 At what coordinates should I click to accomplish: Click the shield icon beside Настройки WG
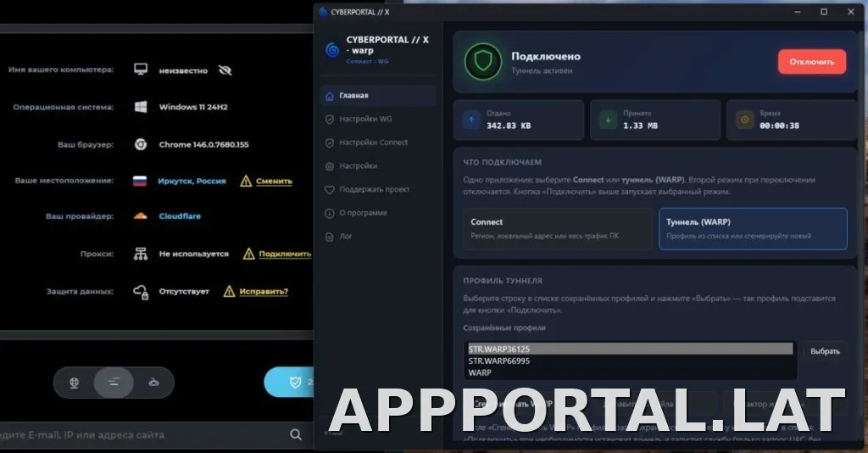330,119
